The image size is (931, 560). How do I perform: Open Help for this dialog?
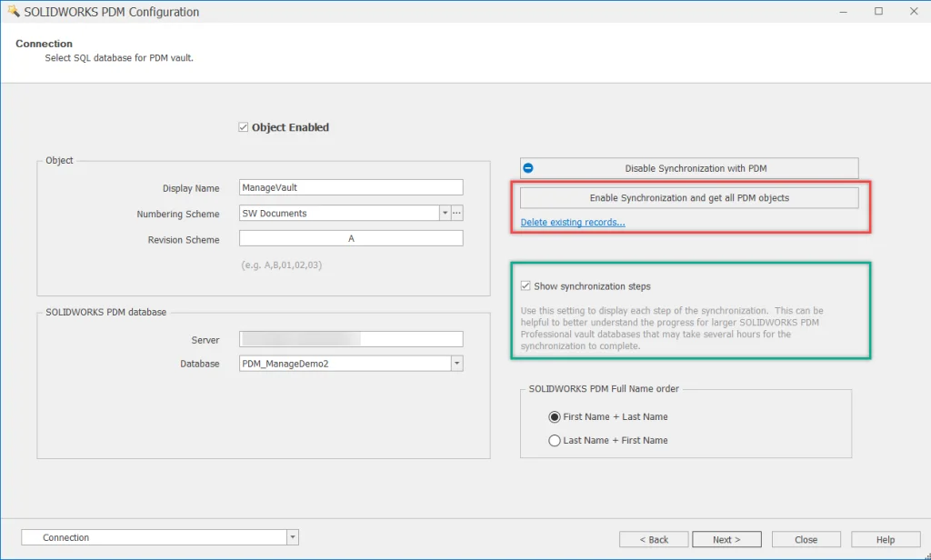tap(885, 539)
